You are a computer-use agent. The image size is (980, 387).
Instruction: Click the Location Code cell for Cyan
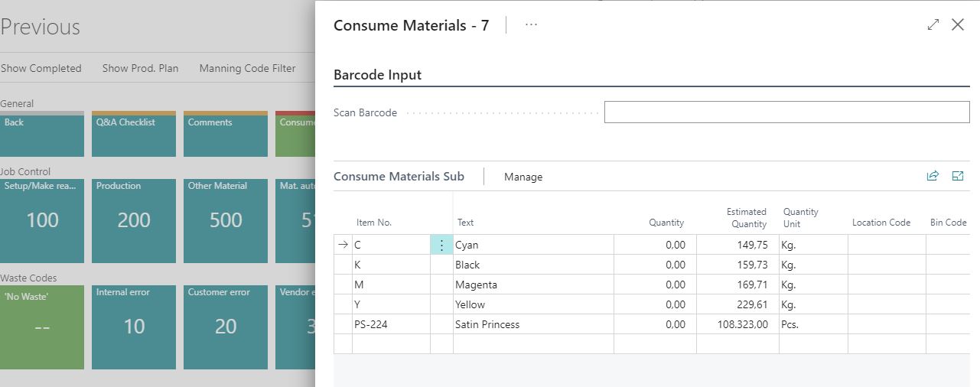click(887, 245)
